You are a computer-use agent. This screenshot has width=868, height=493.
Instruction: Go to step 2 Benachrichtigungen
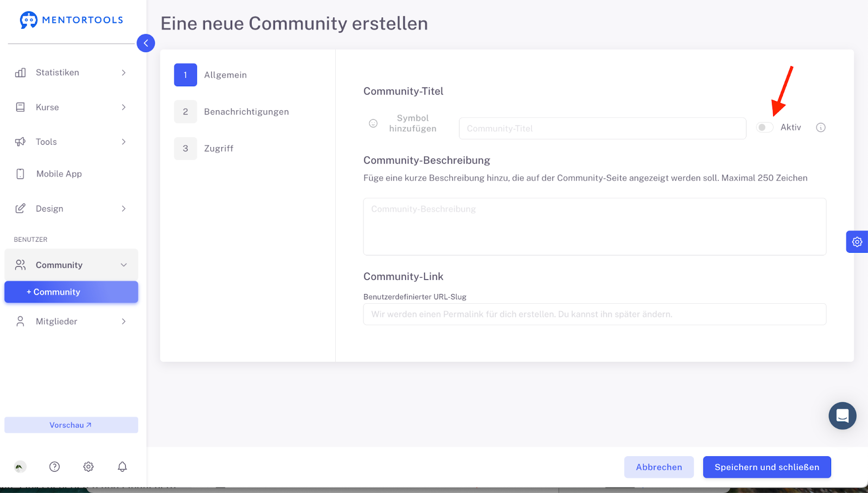click(x=232, y=112)
